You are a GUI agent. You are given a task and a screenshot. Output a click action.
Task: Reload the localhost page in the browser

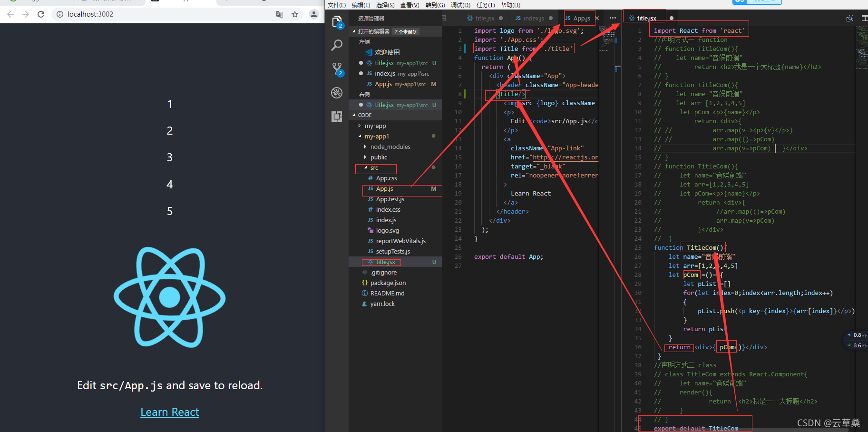coord(41,14)
